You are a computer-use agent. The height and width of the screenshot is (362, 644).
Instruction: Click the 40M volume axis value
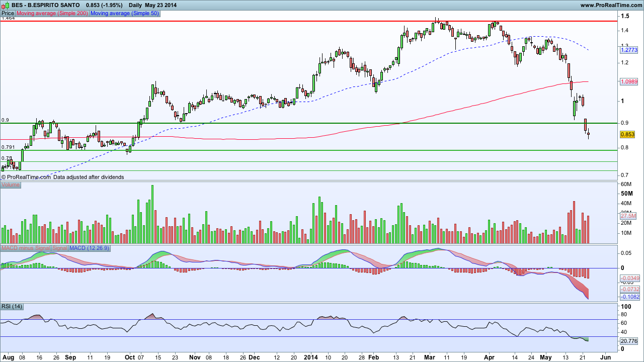(626, 203)
